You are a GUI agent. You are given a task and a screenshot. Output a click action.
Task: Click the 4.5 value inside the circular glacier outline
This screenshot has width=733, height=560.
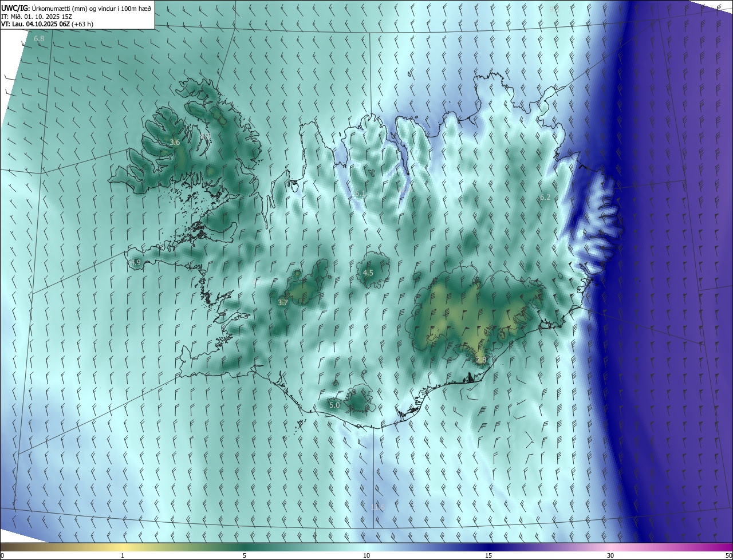point(368,273)
